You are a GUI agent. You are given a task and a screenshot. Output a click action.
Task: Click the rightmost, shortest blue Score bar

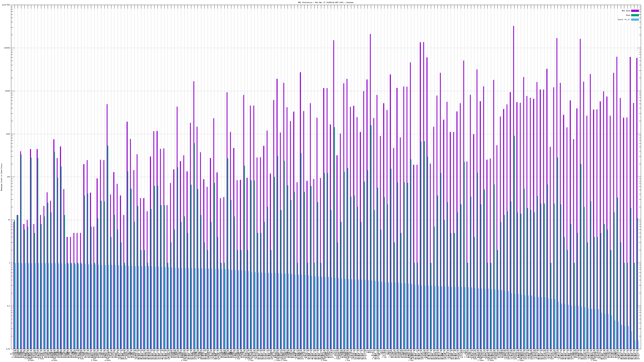point(638,345)
